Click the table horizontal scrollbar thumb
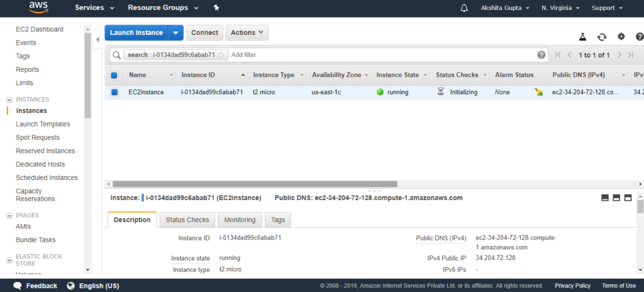The height and width of the screenshot is (292, 644). coord(255,184)
